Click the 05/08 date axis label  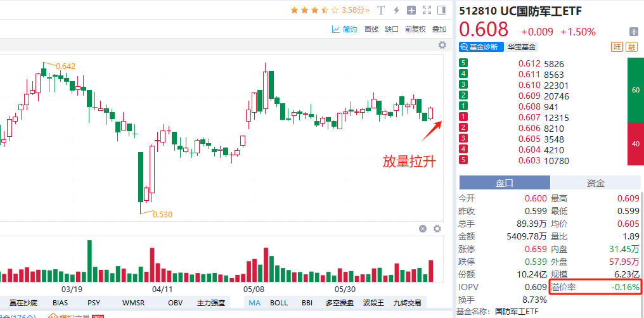point(253,289)
